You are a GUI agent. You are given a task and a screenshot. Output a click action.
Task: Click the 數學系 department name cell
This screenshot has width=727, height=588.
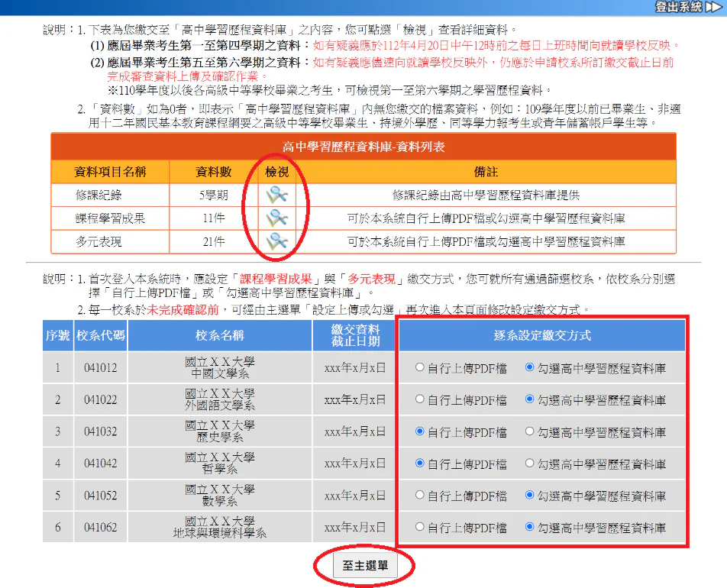[220, 496]
